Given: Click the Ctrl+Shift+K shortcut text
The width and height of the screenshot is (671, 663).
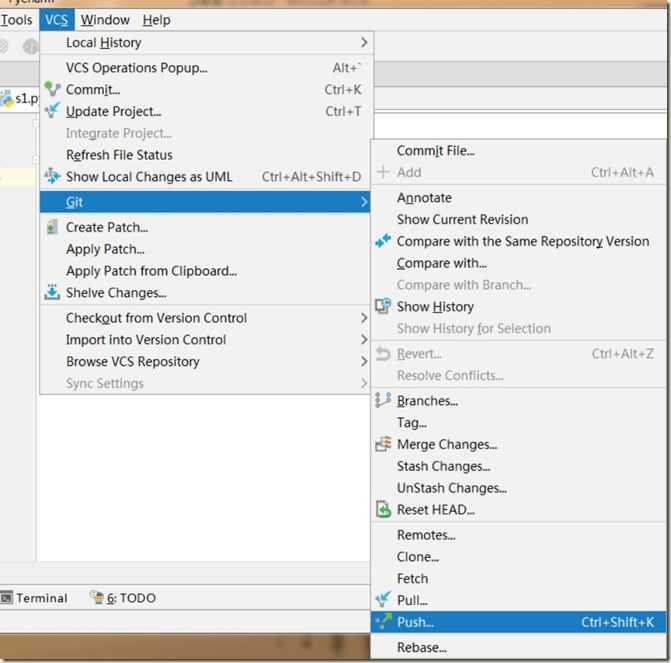Looking at the screenshot, I should (617, 622).
